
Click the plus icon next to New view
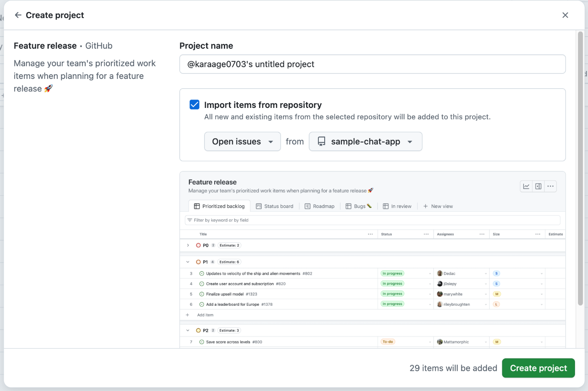pos(425,206)
